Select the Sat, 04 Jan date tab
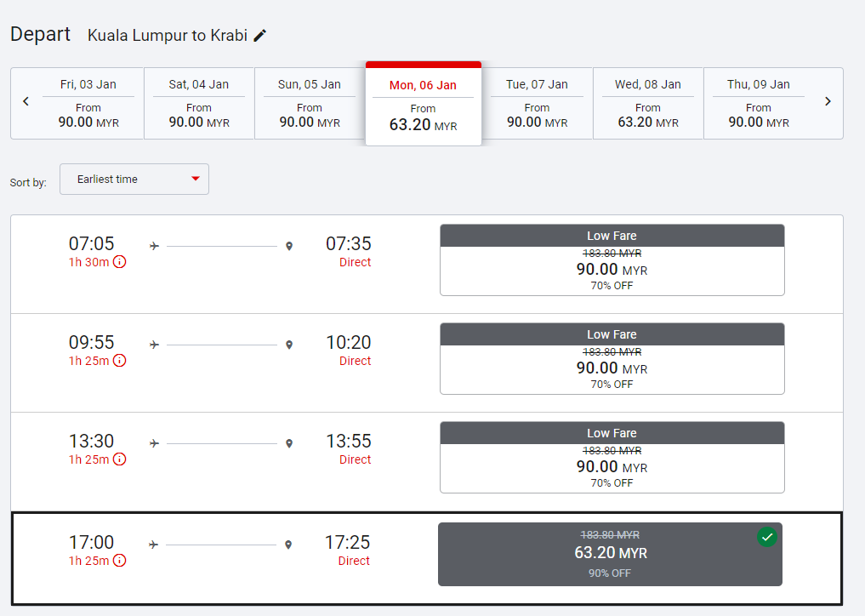The width and height of the screenshot is (865, 616). 199,103
